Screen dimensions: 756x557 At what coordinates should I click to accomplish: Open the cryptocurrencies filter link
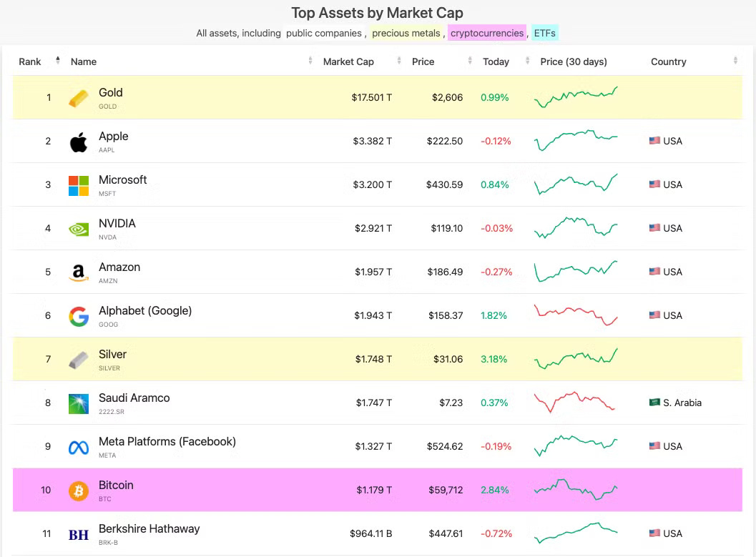(x=487, y=33)
